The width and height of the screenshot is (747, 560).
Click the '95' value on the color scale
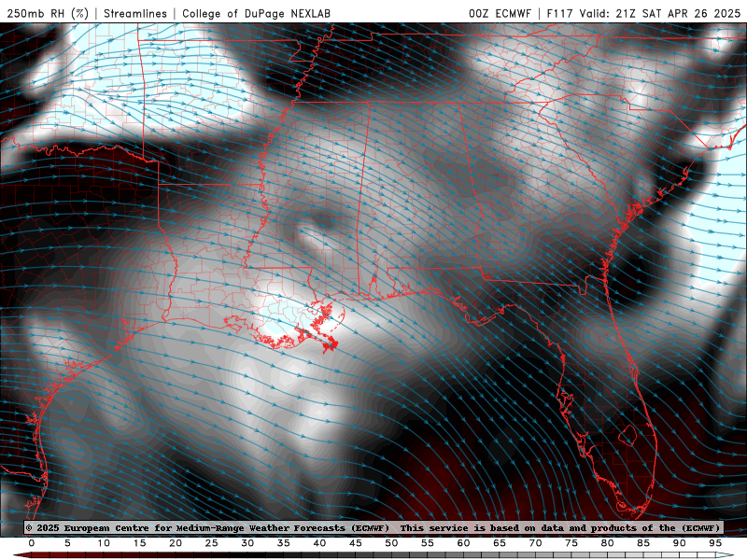click(x=715, y=543)
